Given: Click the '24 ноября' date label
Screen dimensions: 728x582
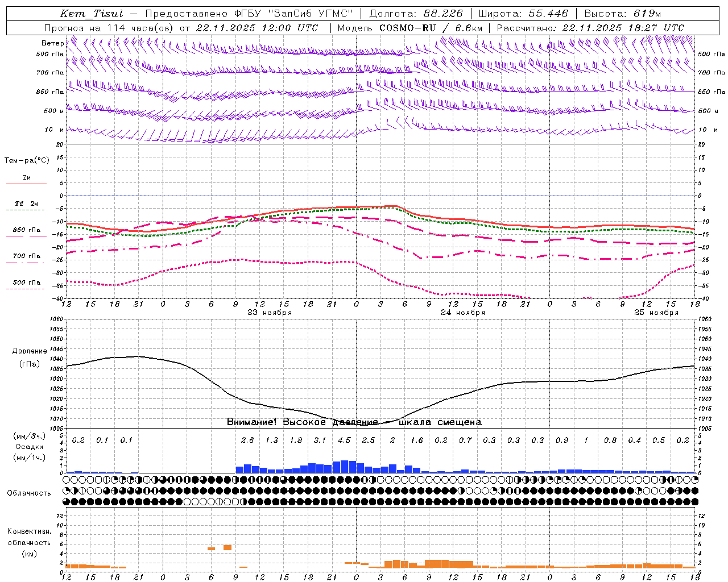Looking at the screenshot, I should [463, 313].
